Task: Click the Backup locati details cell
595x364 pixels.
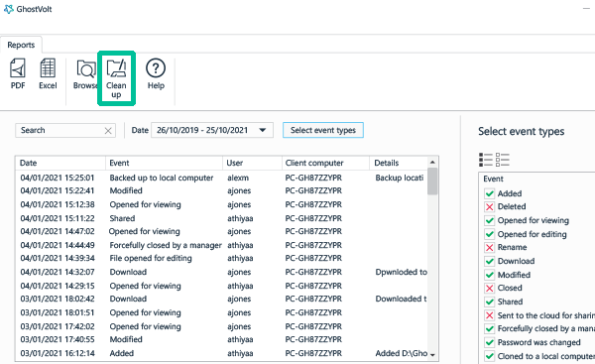Action: point(400,178)
